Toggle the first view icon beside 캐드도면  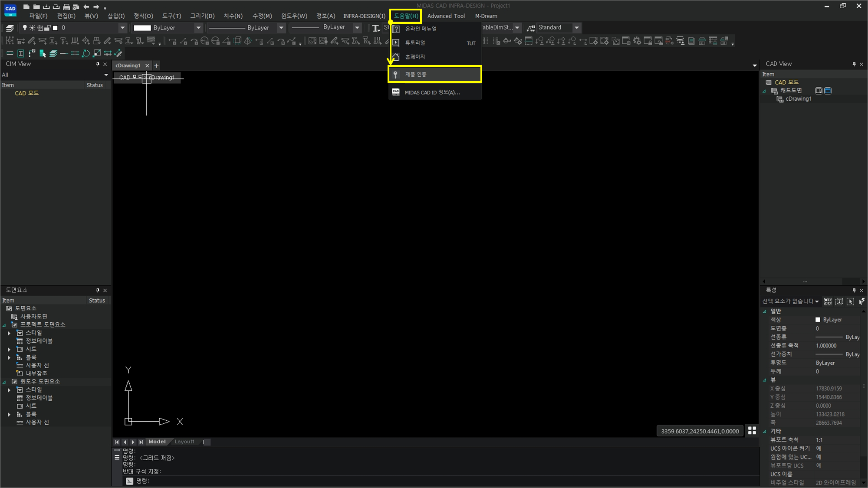click(819, 91)
